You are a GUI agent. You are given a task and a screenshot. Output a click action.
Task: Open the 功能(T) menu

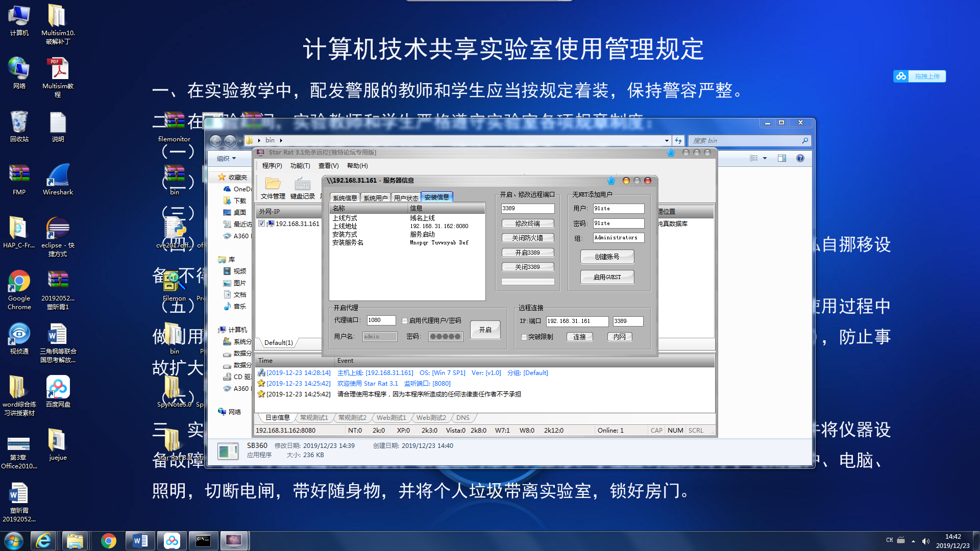pos(300,166)
